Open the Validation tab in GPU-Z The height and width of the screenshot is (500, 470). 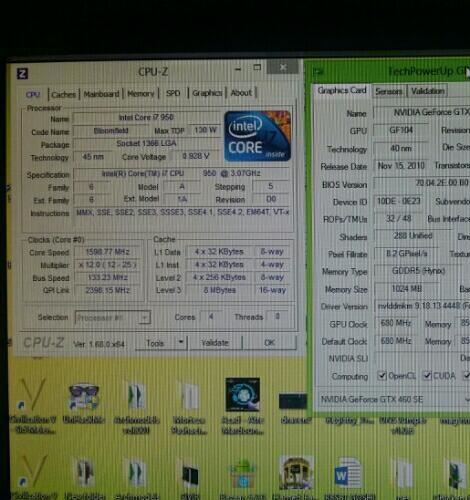coord(427,91)
